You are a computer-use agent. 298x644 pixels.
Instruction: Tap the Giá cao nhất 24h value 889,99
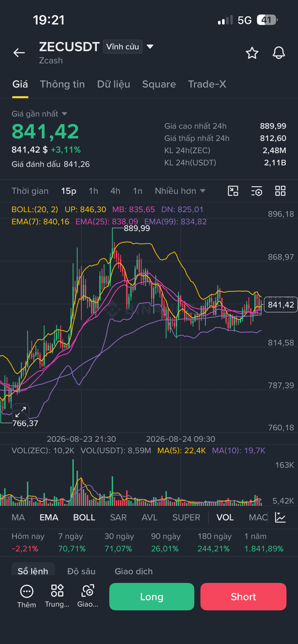click(x=273, y=126)
